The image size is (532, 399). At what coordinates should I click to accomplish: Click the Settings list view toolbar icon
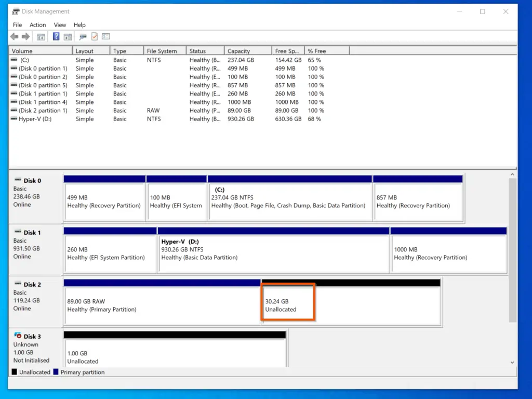(106, 36)
